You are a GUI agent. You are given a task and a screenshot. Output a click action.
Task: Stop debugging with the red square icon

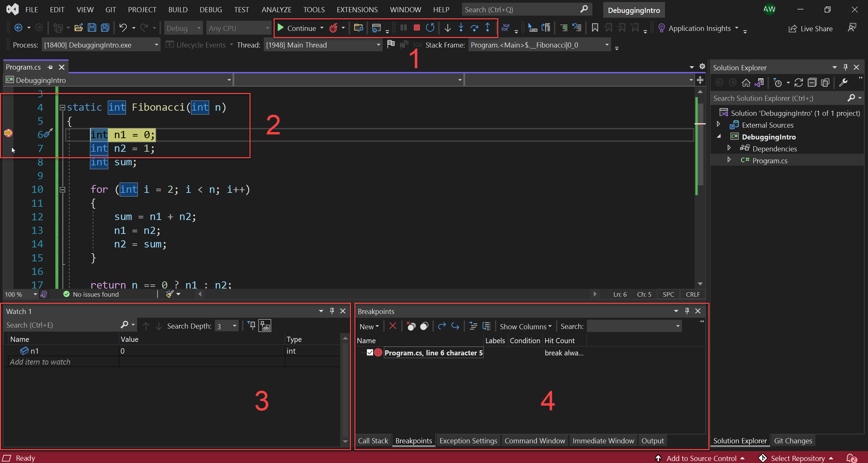coord(417,28)
